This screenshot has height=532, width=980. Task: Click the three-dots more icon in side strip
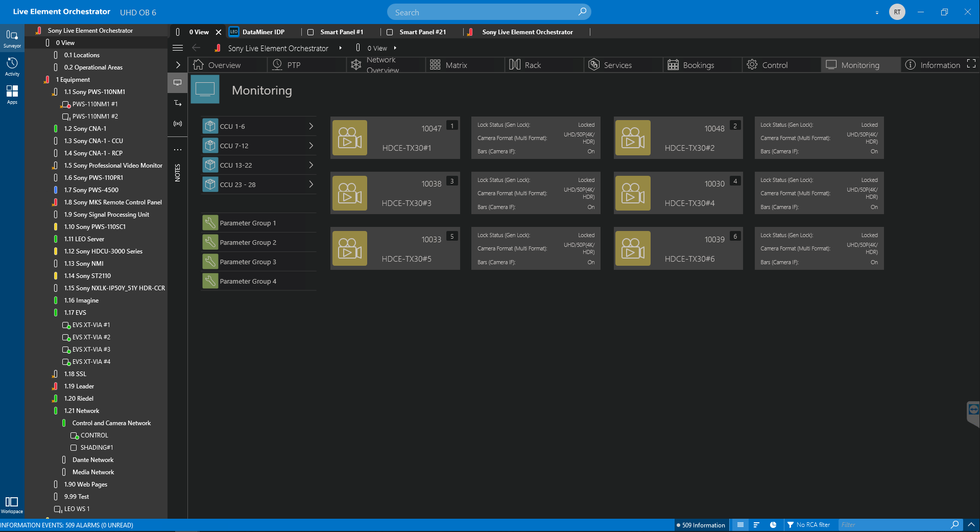(x=178, y=150)
